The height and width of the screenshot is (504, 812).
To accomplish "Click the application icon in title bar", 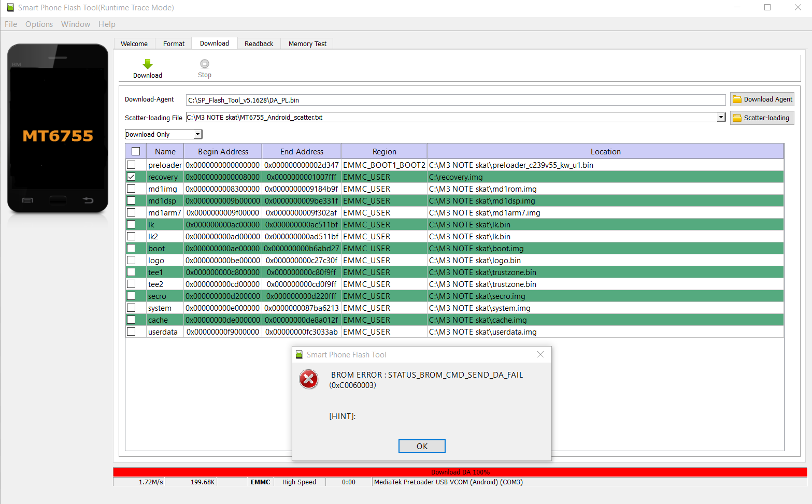I will [10, 8].
